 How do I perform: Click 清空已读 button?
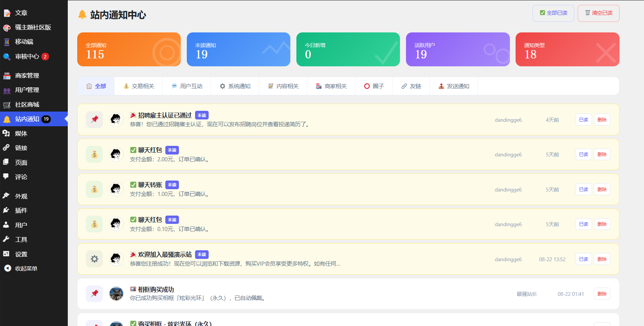[598, 13]
